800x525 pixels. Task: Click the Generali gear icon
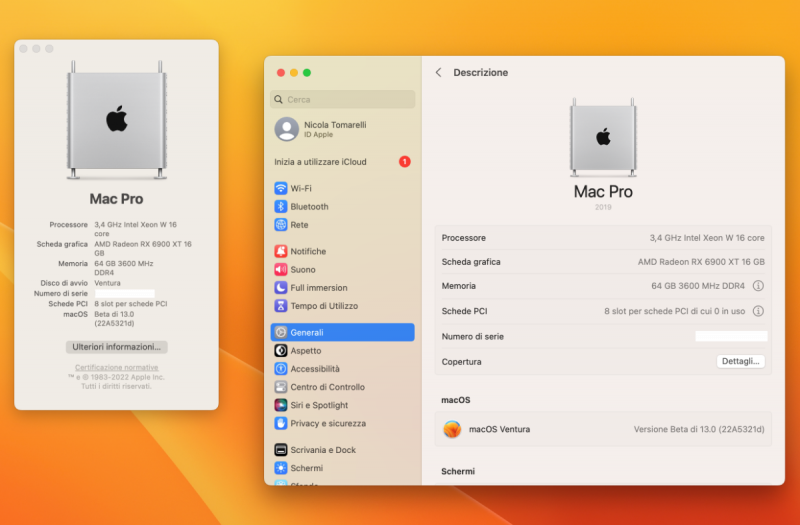pyautogui.click(x=281, y=332)
